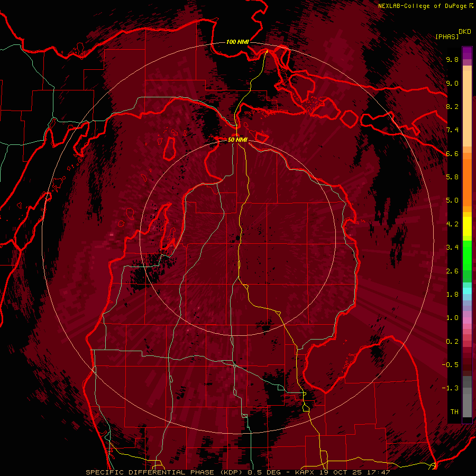Click the [PHAS] units label
The height and width of the screenshot is (476, 476).
click(447, 36)
